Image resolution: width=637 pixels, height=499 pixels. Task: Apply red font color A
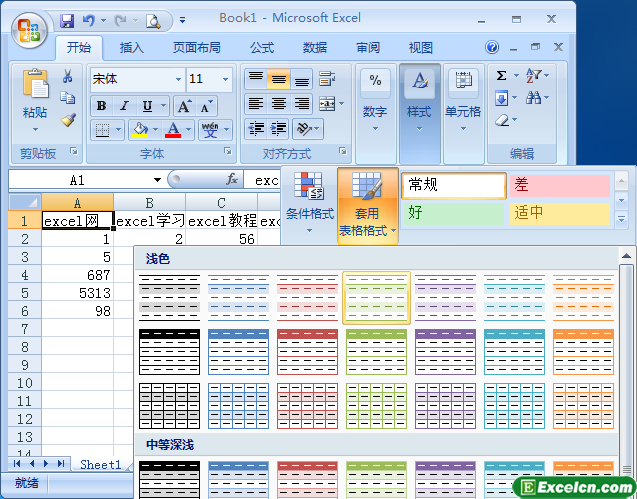coord(173,130)
